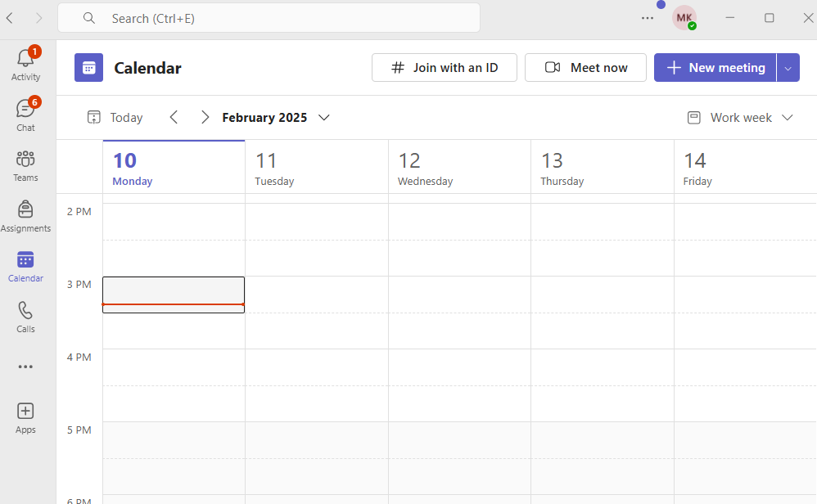The image size is (817, 504).
Task: Jump to Today in the calendar
Action: (x=115, y=118)
